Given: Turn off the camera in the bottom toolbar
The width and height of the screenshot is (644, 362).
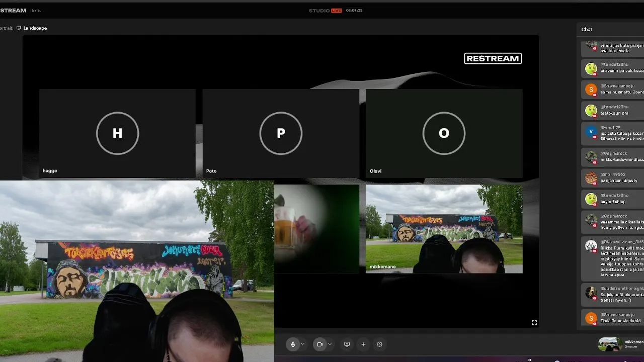Looking at the screenshot, I should [319, 344].
